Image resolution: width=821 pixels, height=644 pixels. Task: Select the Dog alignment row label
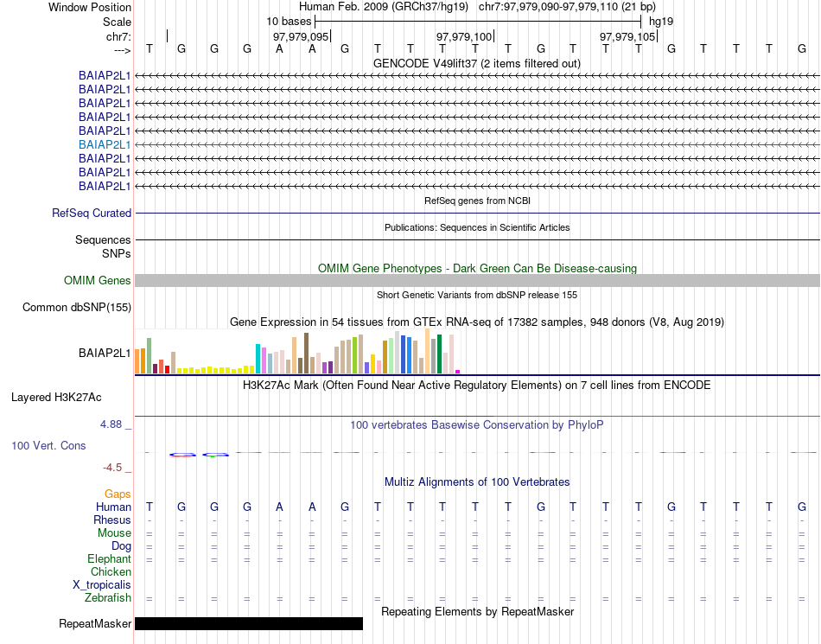pos(121,546)
